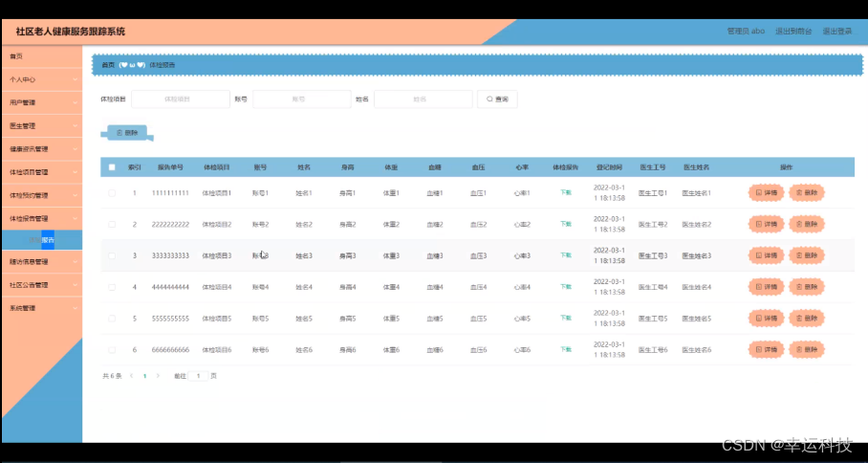The width and height of the screenshot is (868, 463).
Task: Tick the checkbox for row 3333333333
Action: point(112,255)
